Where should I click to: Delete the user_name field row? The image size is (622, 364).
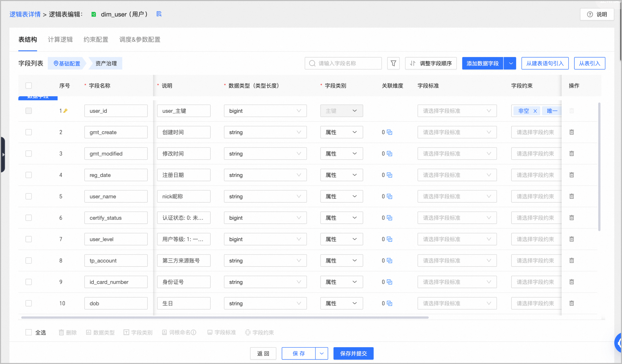coord(572,196)
